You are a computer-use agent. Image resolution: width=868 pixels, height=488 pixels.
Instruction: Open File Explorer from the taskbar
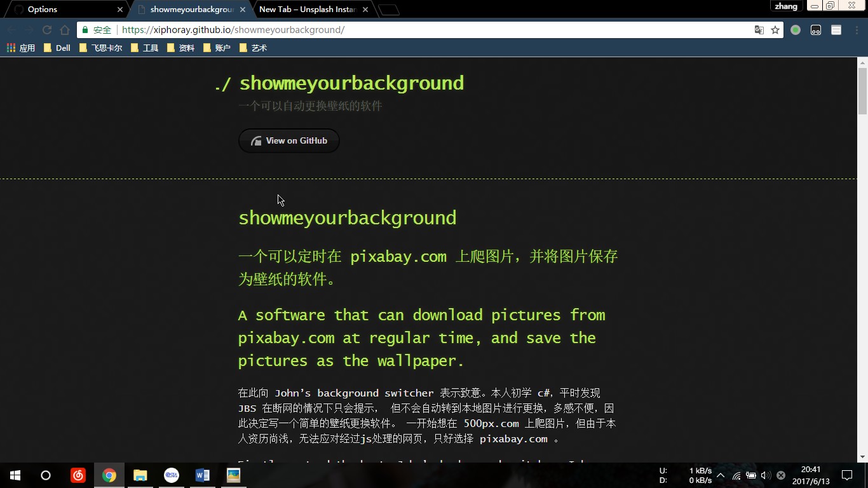coord(140,475)
